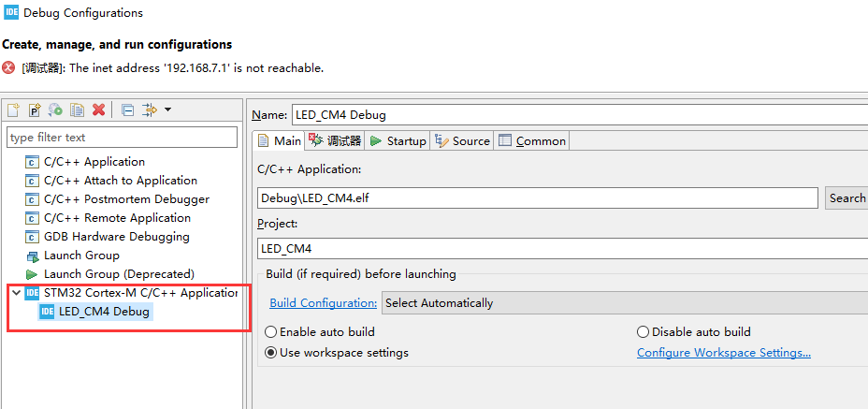The width and height of the screenshot is (868, 409).
Task: Click the filter launch configurations icon
Action: 149,110
